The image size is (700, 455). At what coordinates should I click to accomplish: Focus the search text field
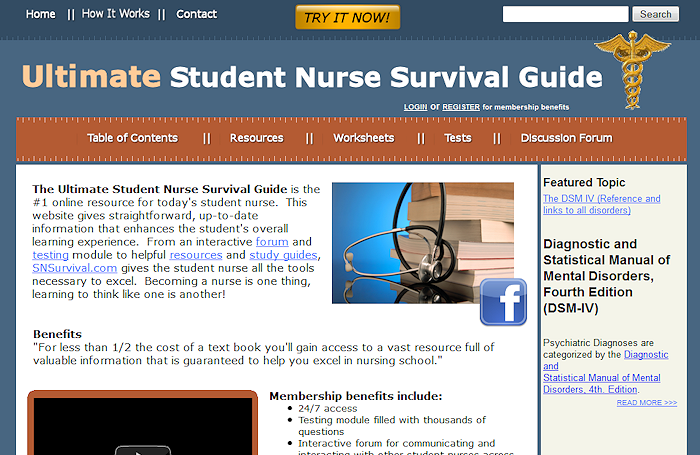tap(565, 14)
